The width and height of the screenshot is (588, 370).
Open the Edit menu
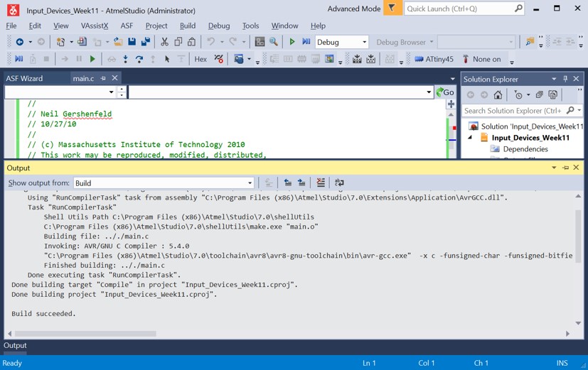pyautogui.click(x=35, y=26)
